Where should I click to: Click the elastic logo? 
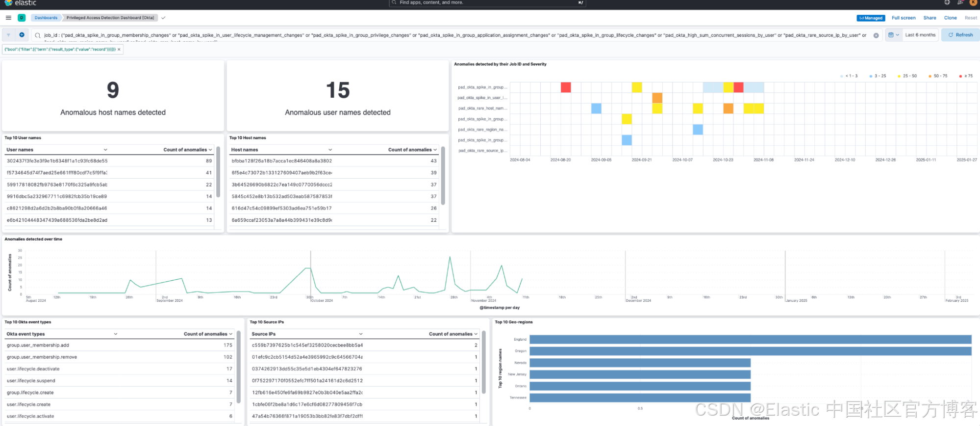tap(21, 3)
